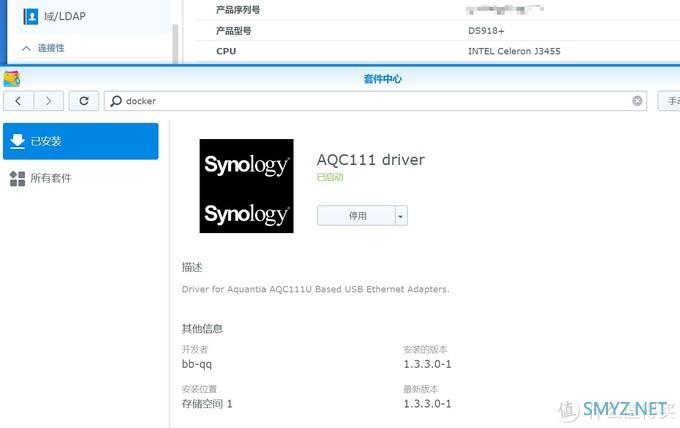Click the 域/LDAP user icon

30,16
